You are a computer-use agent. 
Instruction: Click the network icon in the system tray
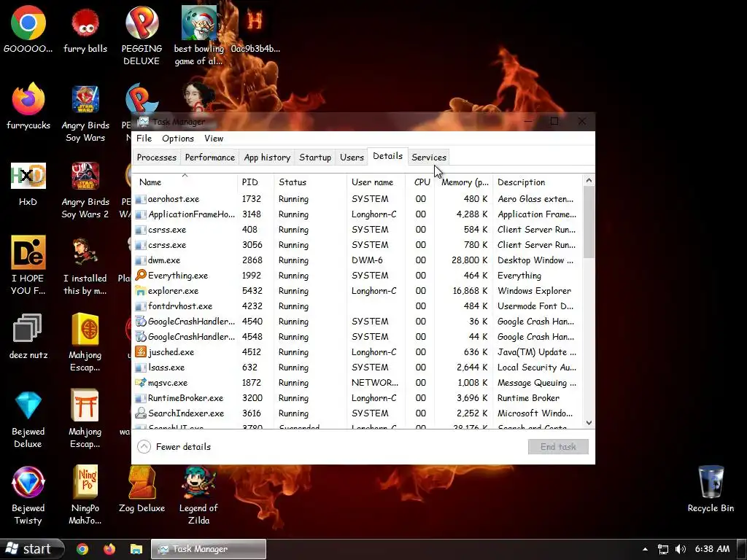pyautogui.click(x=662, y=549)
